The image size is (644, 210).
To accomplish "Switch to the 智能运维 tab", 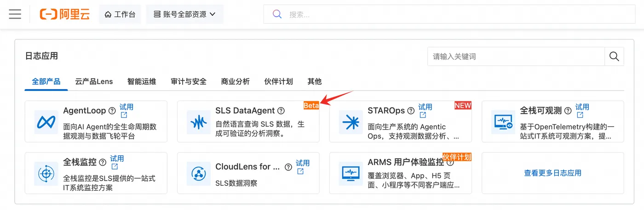I will click(x=142, y=81).
